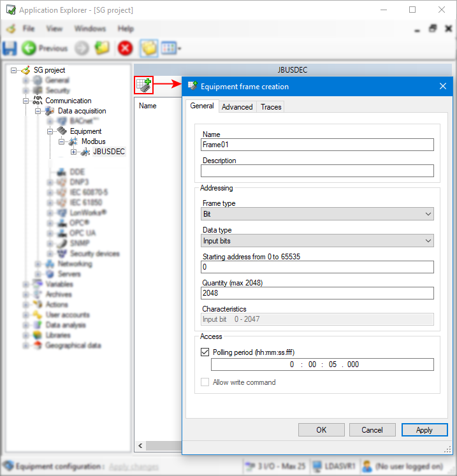This screenshot has height=476, width=457.
Task: Click the red cancel X toolbar icon
Action: point(125,48)
